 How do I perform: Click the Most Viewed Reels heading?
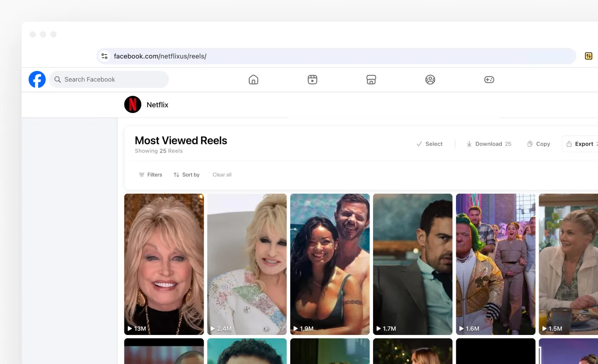point(181,140)
